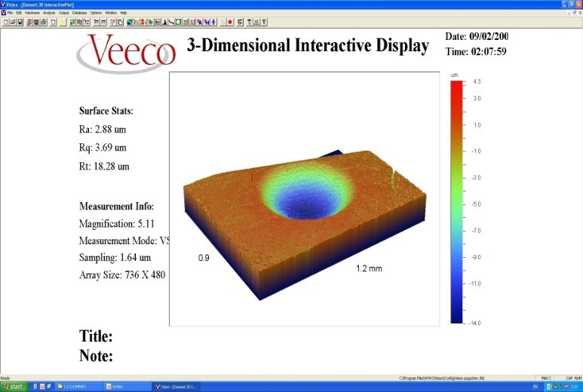This screenshot has width=583, height=392.
Task: Click the Veeco logo
Action: [126, 53]
